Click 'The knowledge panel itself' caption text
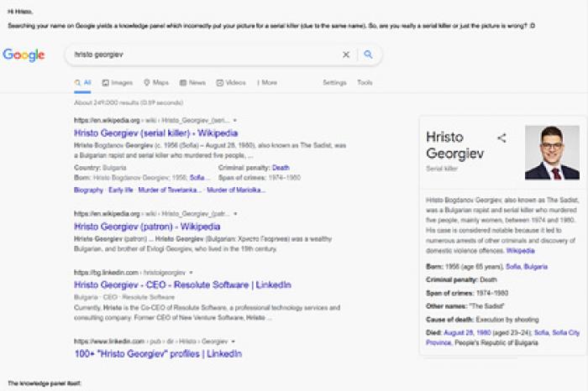Viewport: 588px width, 391px height. pyautogui.click(x=45, y=383)
